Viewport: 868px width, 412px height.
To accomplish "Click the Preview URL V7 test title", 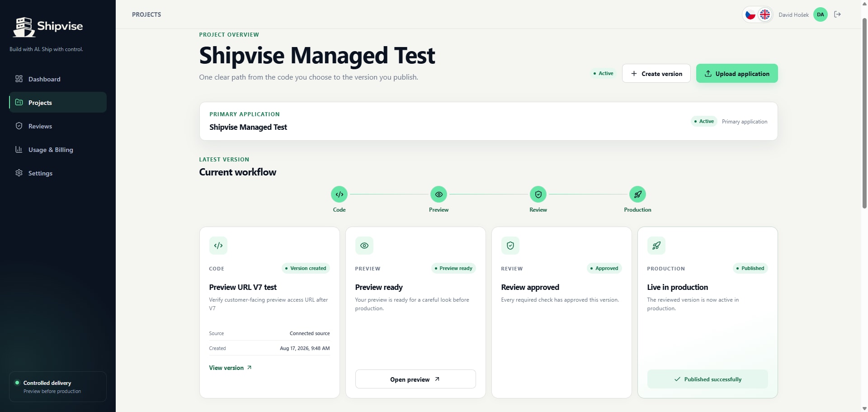I will pyautogui.click(x=243, y=287).
